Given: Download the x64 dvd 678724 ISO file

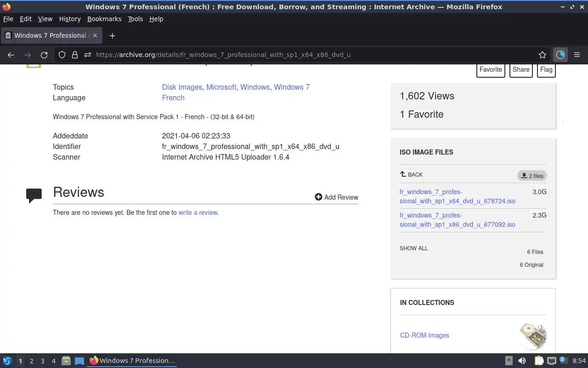Looking at the screenshot, I should [458, 196].
